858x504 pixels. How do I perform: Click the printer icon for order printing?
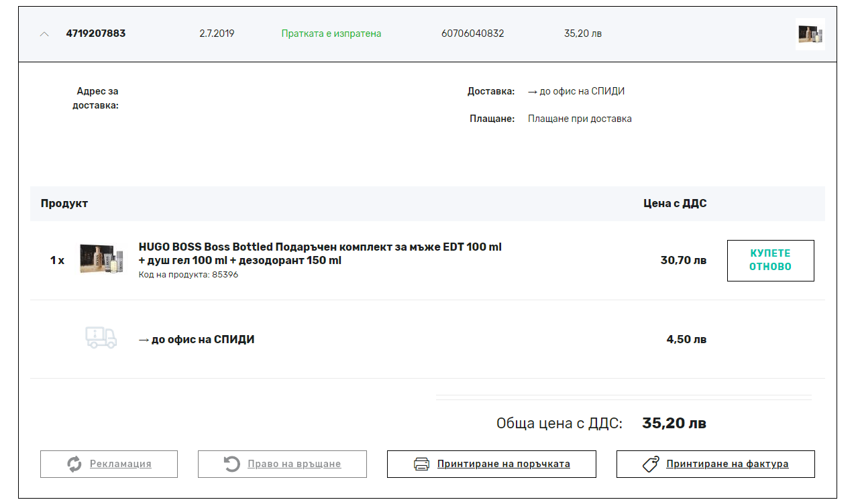click(x=421, y=464)
